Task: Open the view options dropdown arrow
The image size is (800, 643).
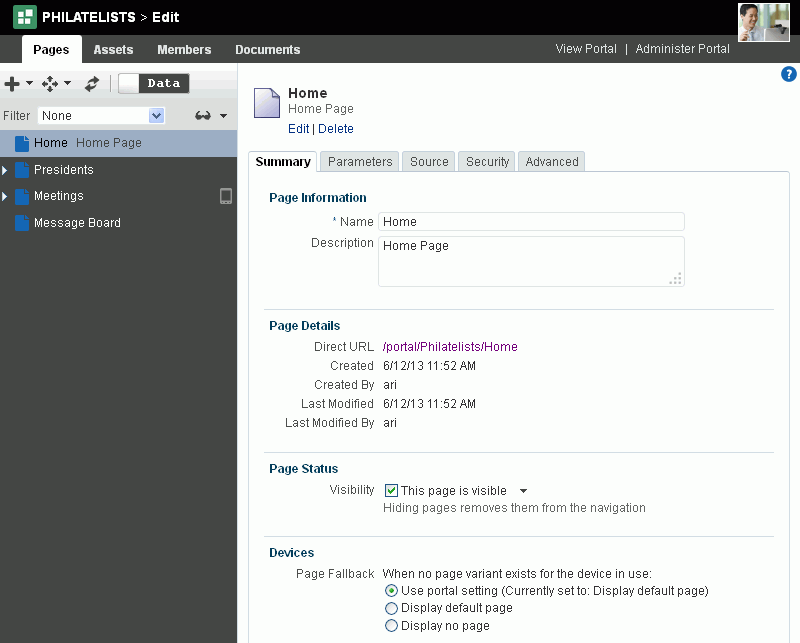Action: click(223, 116)
